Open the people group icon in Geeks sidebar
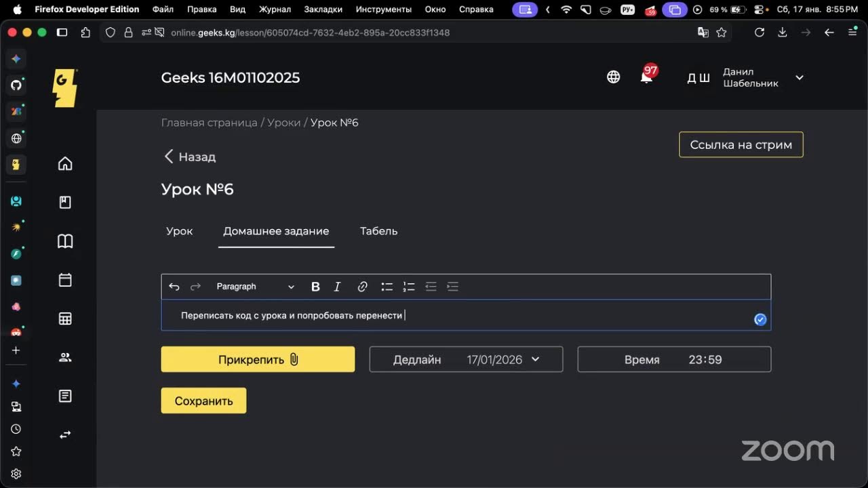Viewport: 868px width, 488px height. point(65,357)
